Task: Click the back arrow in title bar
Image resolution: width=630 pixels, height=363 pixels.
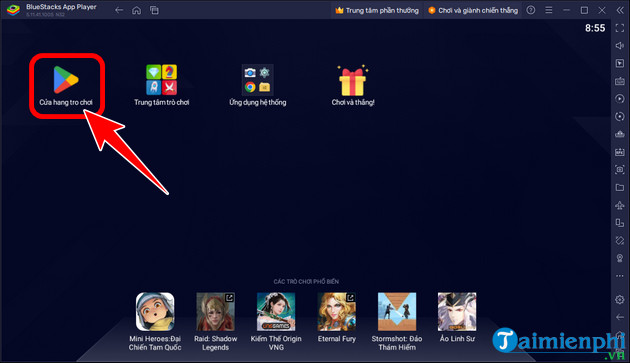Action: coord(119,10)
